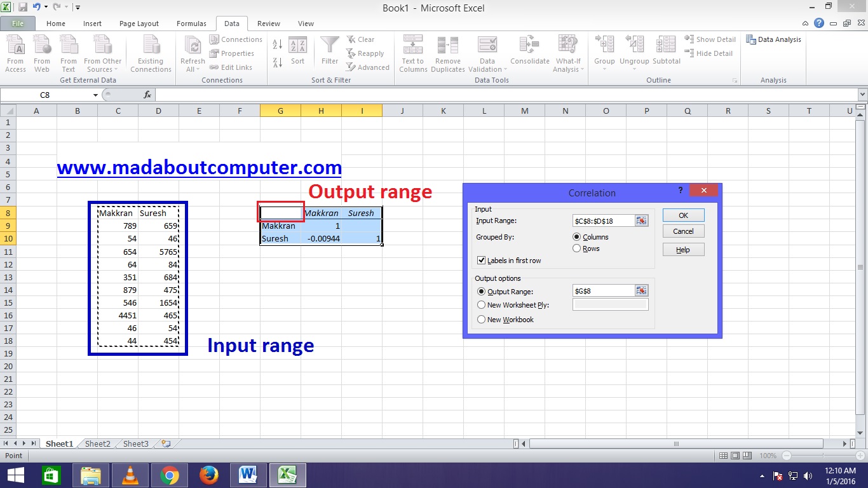The image size is (868, 488).
Task: Click Help in Correlation dialog
Action: tap(684, 250)
